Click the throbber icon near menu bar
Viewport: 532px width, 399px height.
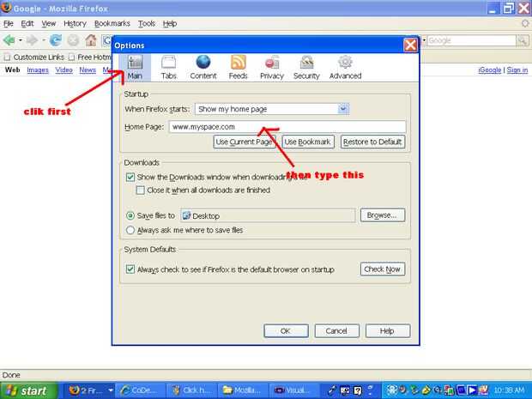point(525,23)
